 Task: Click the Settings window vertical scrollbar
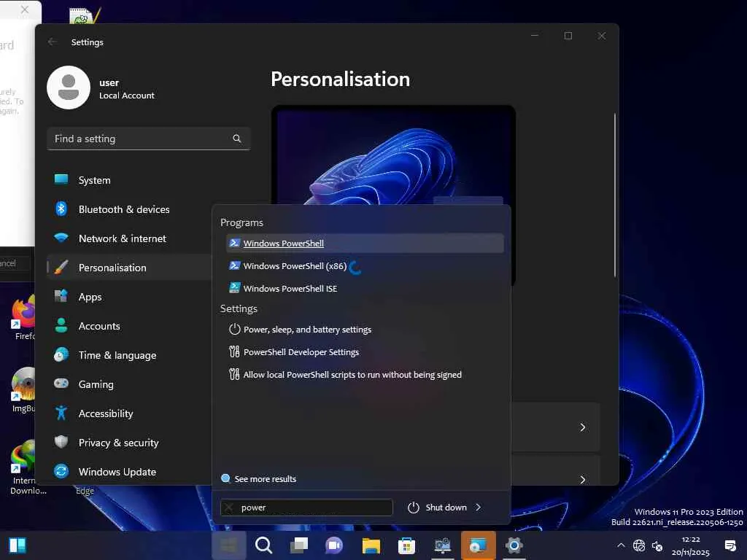point(614,195)
